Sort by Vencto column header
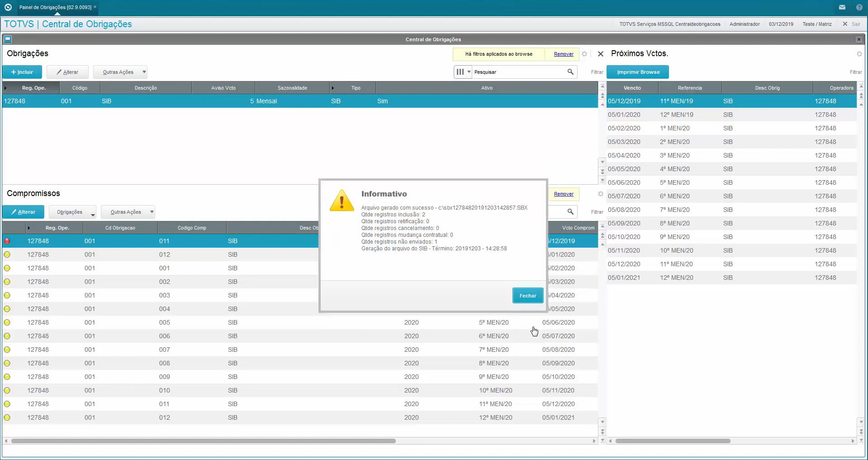This screenshot has height=460, width=868. tap(632, 88)
